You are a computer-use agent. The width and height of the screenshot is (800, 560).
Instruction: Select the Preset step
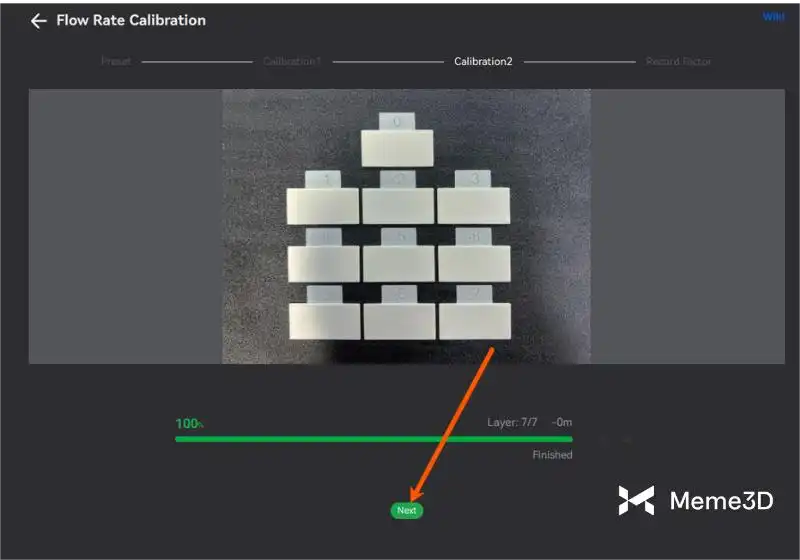click(x=116, y=62)
